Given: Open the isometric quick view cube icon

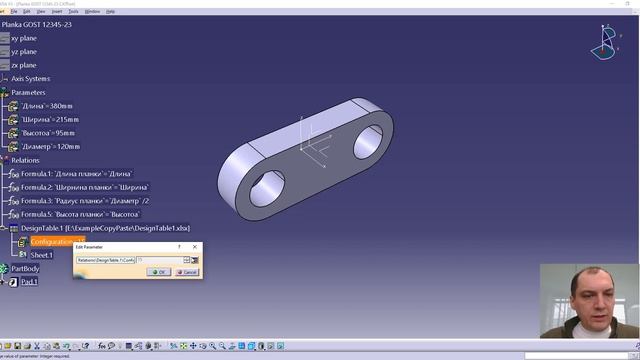Looking at the screenshot, I should [251, 346].
